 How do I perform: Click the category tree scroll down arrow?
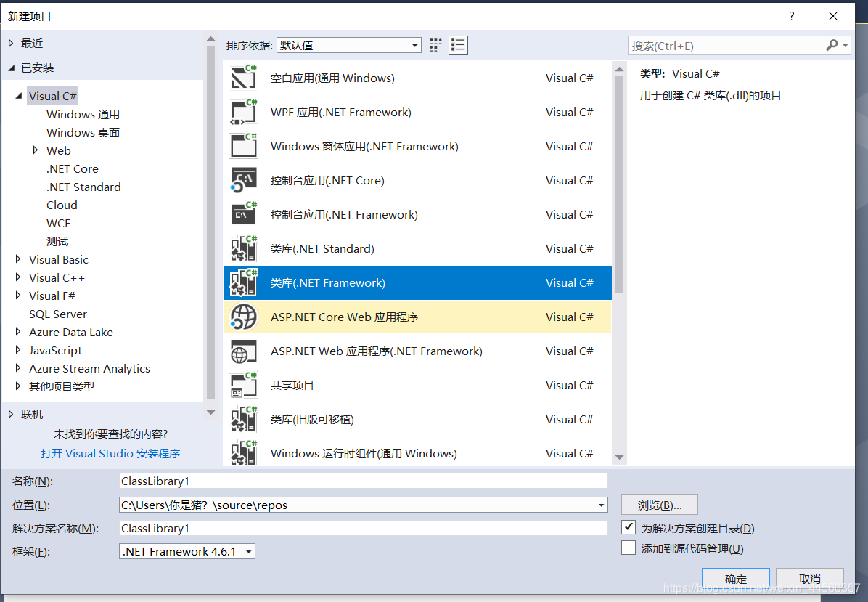[210, 412]
